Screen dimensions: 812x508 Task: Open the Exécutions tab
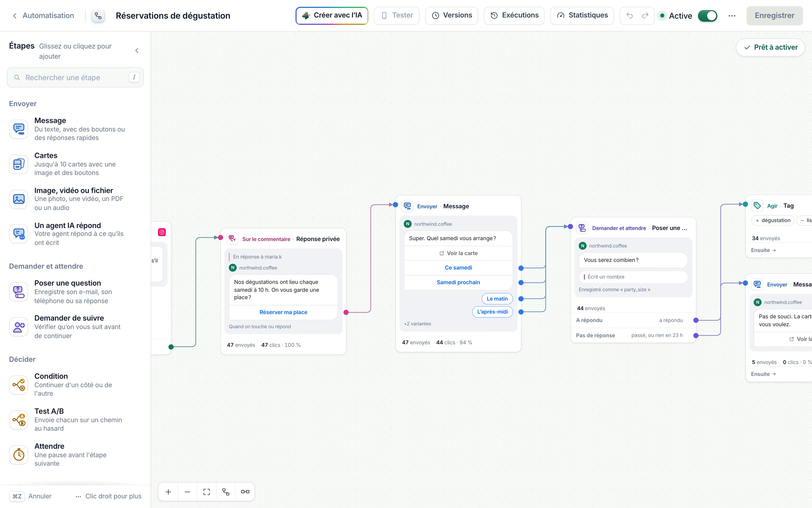pyautogui.click(x=514, y=16)
